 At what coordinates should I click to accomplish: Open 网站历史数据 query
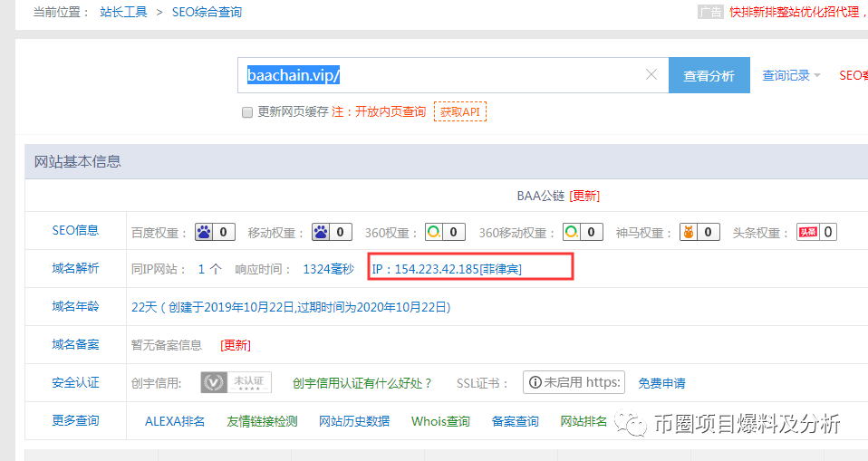(354, 422)
